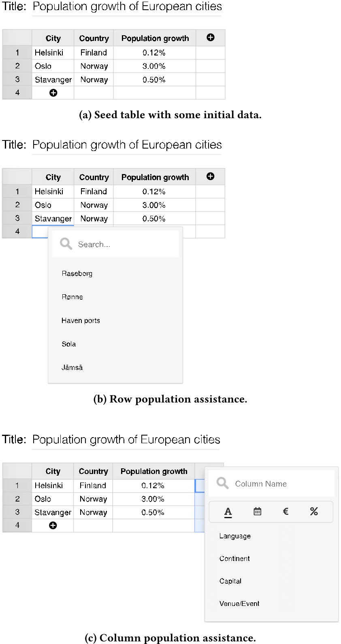The width and height of the screenshot is (341, 644).
Task: Select Venue/Event column suggestion
Action: (239, 604)
